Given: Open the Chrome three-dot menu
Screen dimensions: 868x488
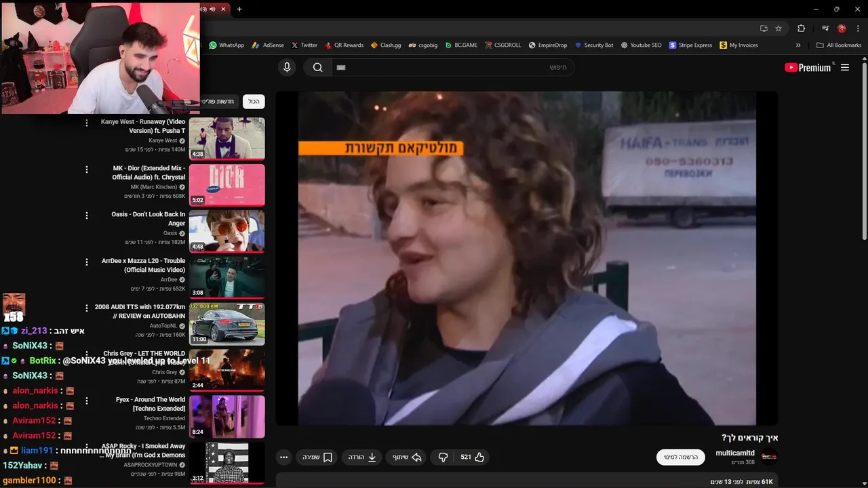Looking at the screenshot, I should pyautogui.click(x=859, y=28).
